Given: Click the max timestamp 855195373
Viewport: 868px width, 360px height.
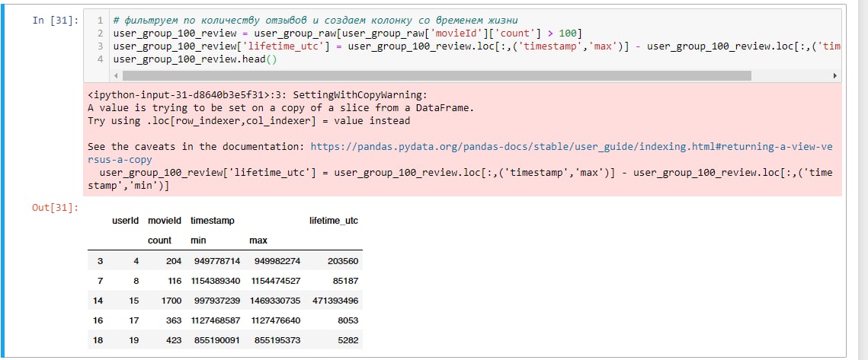Looking at the screenshot, I should coord(277,341).
